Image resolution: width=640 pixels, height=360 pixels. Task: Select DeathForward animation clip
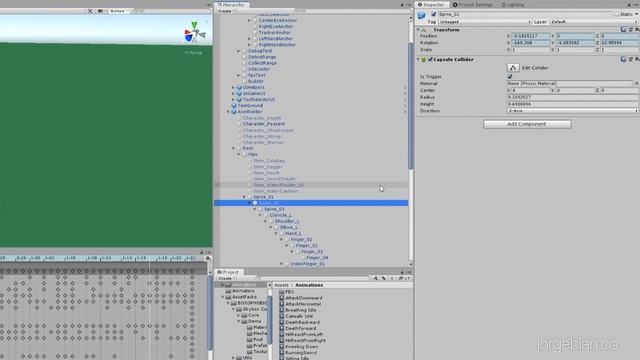click(x=300, y=328)
